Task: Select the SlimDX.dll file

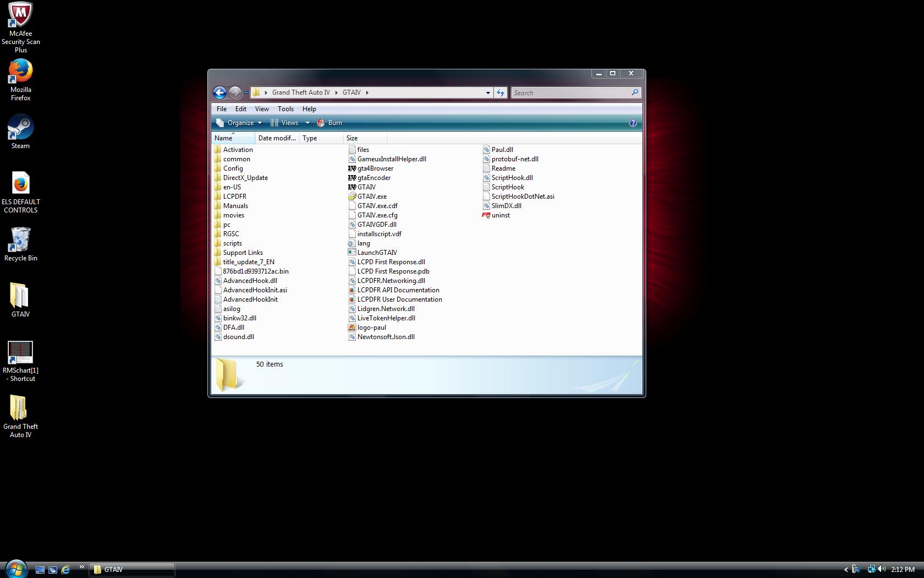Action: click(x=502, y=206)
